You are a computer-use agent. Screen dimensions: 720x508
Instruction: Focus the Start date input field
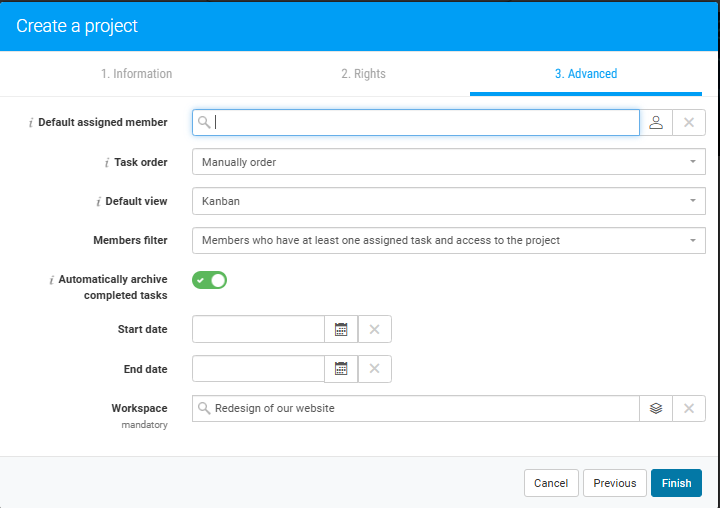pos(258,329)
